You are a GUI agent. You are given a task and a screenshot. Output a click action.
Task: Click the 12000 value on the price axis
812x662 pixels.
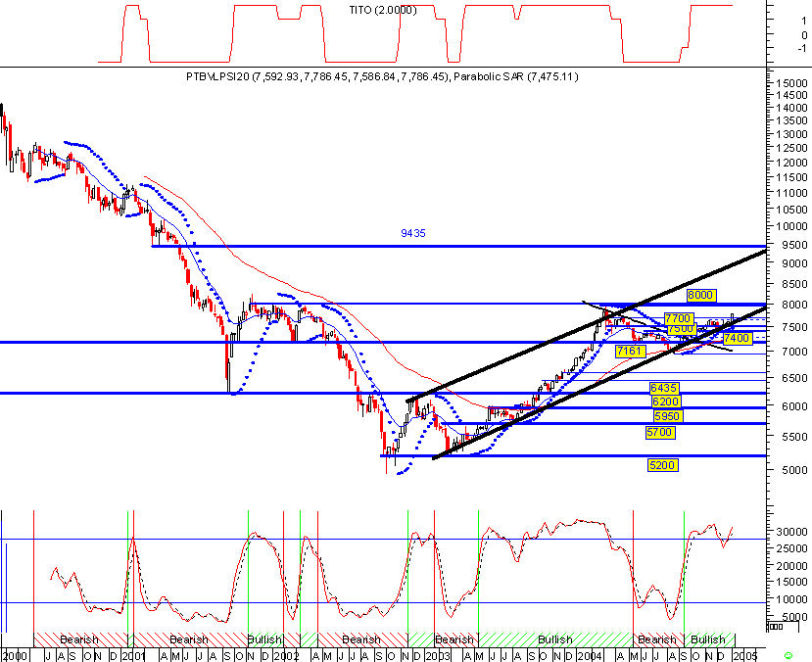[792, 163]
